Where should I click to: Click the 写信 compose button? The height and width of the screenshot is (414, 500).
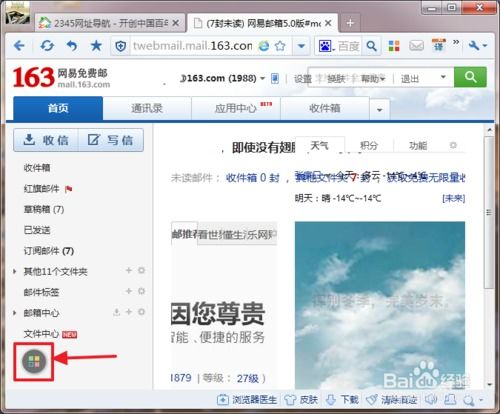pos(111,140)
